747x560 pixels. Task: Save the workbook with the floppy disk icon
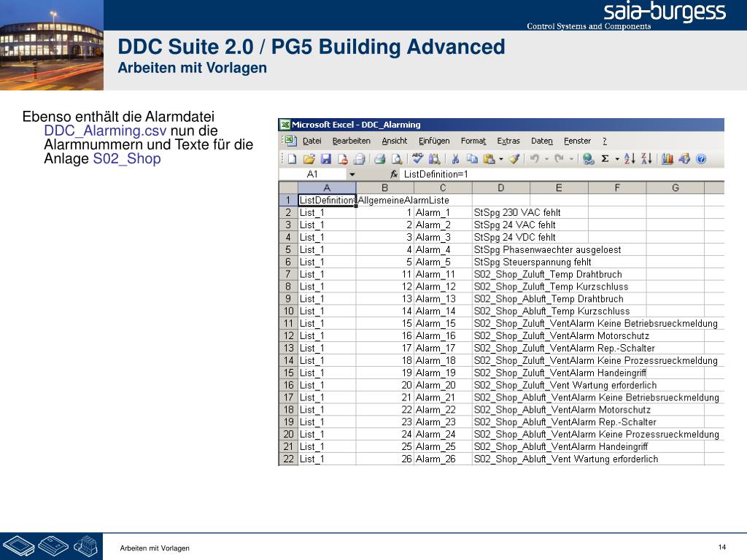[x=326, y=159]
